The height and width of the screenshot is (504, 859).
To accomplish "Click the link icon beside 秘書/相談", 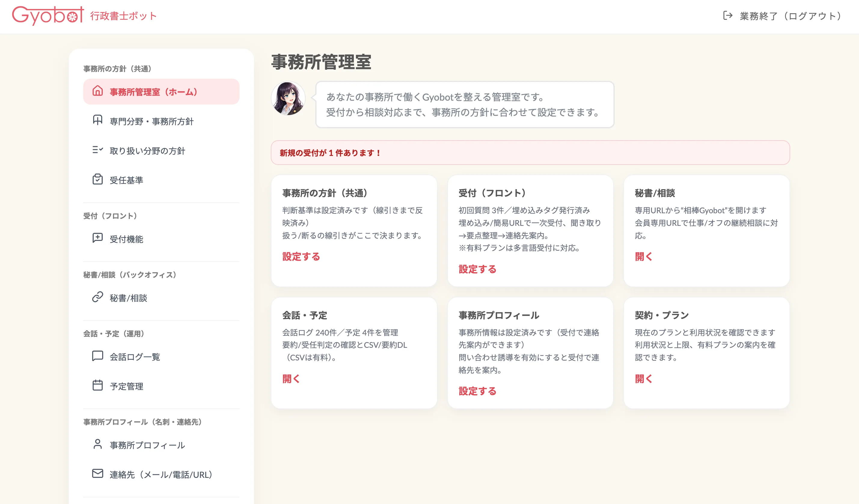I will click(97, 297).
